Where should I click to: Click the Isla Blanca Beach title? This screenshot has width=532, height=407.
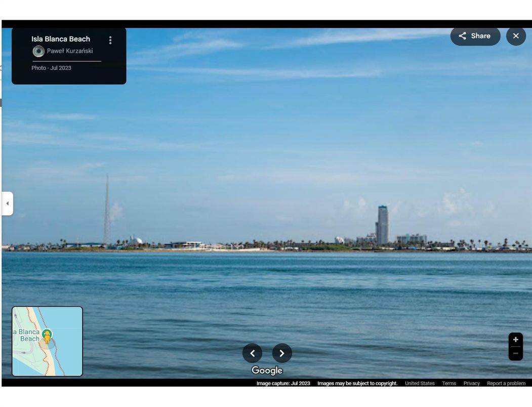coord(61,39)
